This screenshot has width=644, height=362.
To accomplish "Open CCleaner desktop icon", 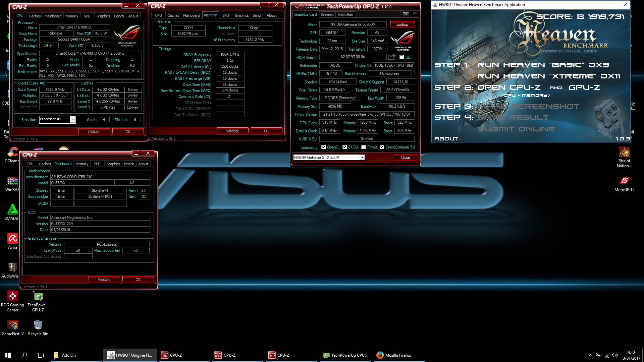I will tap(12, 155).
